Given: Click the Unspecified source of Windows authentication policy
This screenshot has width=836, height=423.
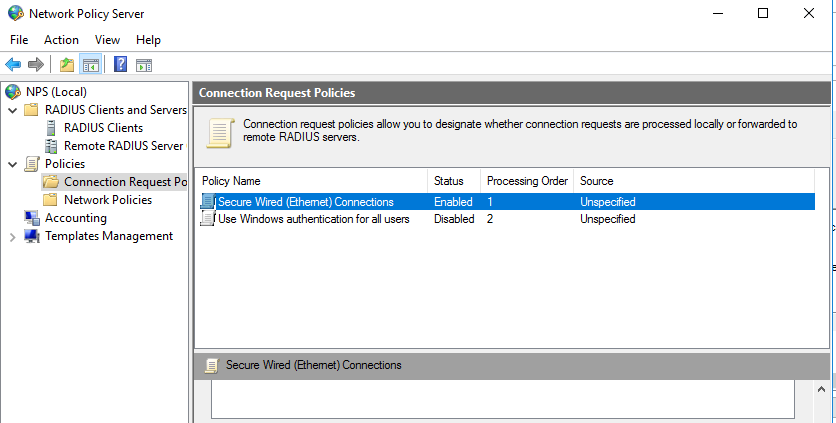Looking at the screenshot, I should (608, 219).
